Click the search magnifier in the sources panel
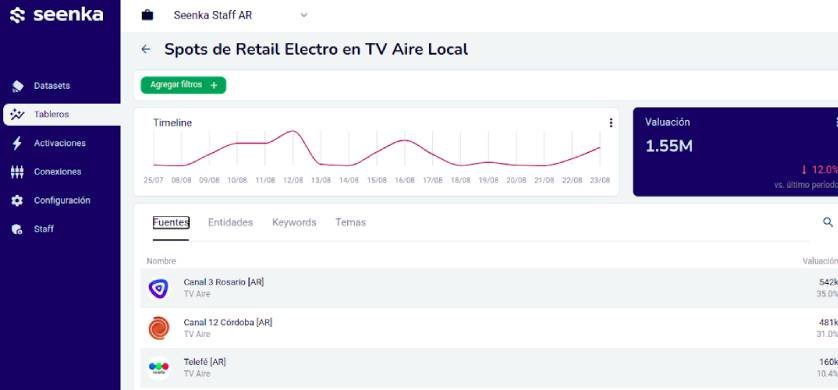838x390 pixels. point(828,222)
